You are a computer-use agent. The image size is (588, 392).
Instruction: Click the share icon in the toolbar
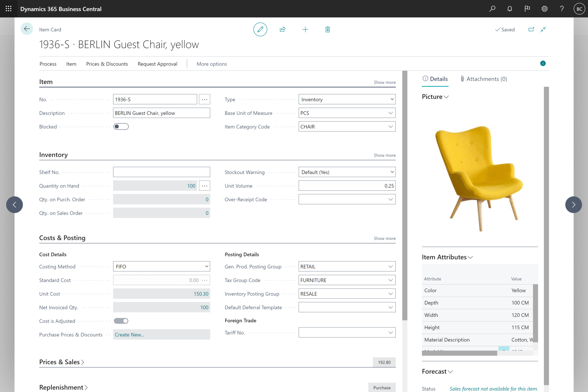pyautogui.click(x=283, y=29)
